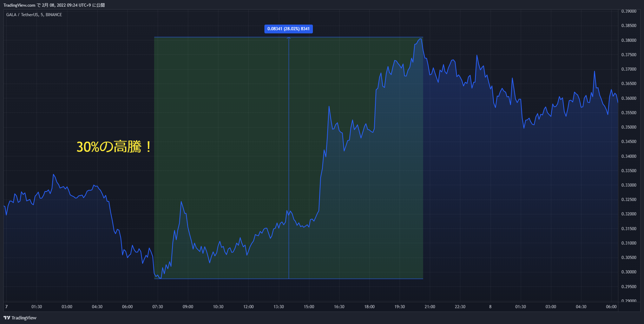Click the date label 7 on time axis

point(6,307)
